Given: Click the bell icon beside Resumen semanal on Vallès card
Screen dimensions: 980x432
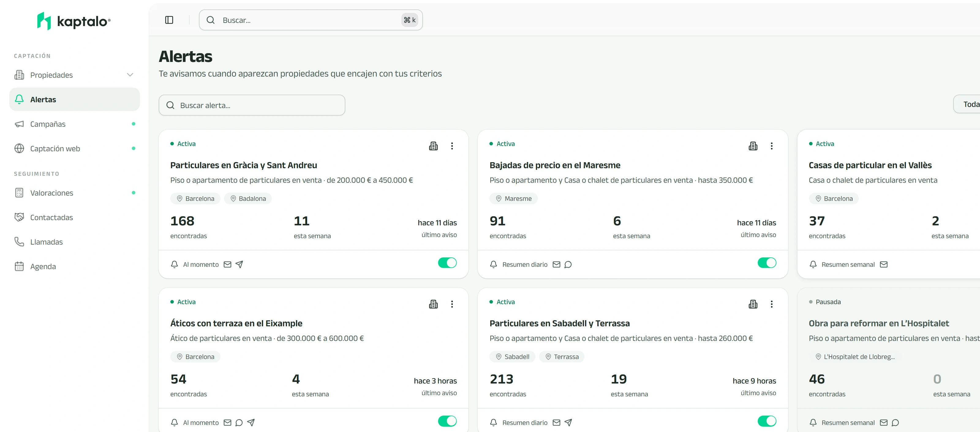Looking at the screenshot, I should pyautogui.click(x=813, y=264).
